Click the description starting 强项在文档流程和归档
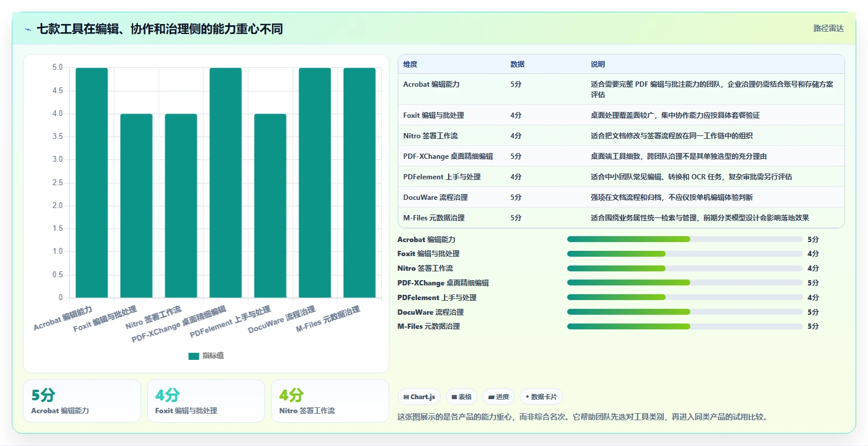868x446 pixels. (x=672, y=198)
